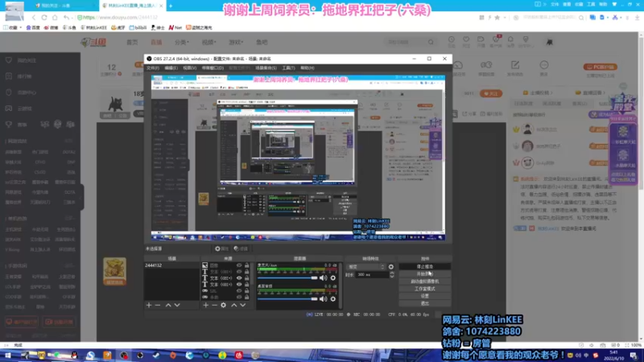Mute the desktop audio mixer channel
The height and width of the screenshot is (362, 644).
coord(324,298)
